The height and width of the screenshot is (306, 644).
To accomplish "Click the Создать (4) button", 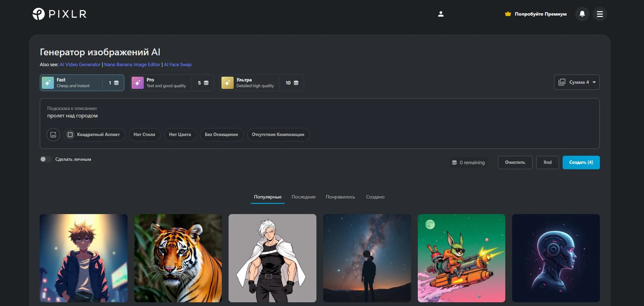I will (581, 162).
